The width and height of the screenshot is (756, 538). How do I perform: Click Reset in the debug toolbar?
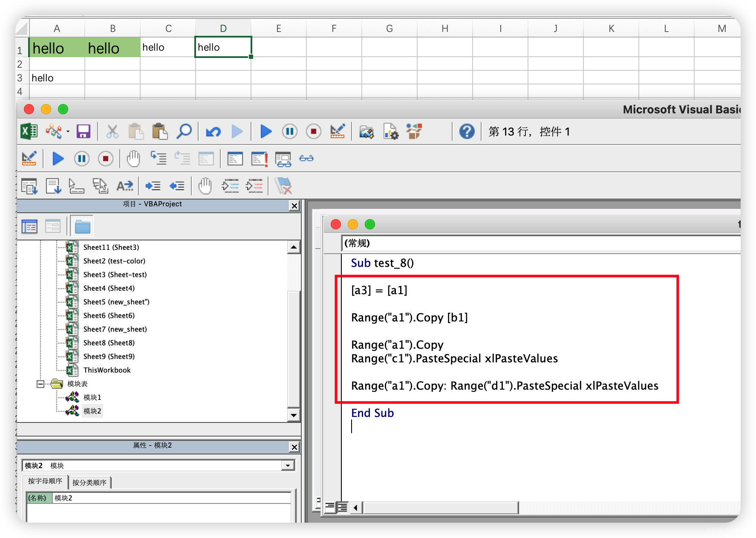tap(106, 159)
